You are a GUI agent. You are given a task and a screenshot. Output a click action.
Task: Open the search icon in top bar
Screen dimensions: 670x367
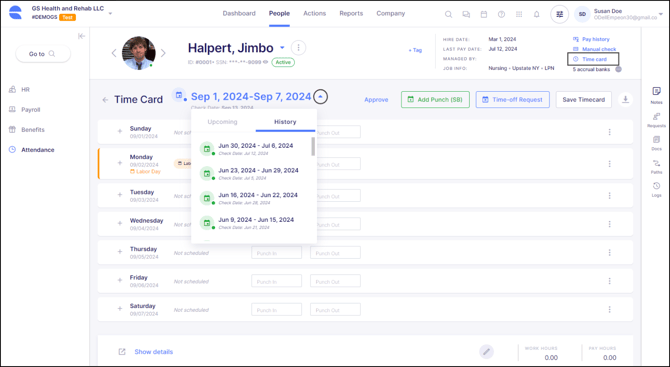pyautogui.click(x=448, y=14)
